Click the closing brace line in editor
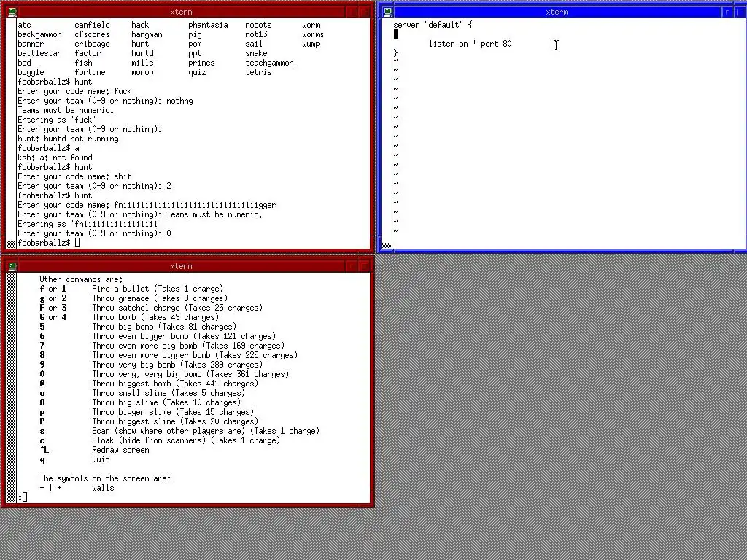Viewport: 747px width, 560px height. click(x=395, y=52)
